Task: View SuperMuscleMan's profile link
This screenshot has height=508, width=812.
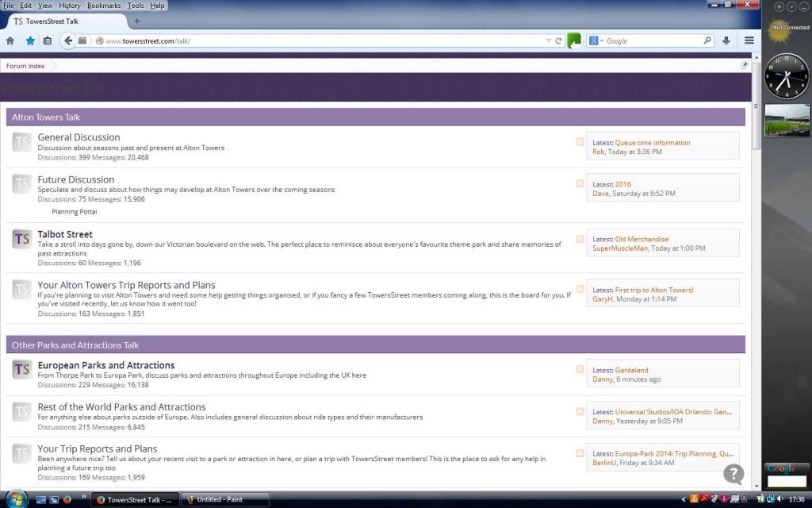Action: [x=620, y=248]
